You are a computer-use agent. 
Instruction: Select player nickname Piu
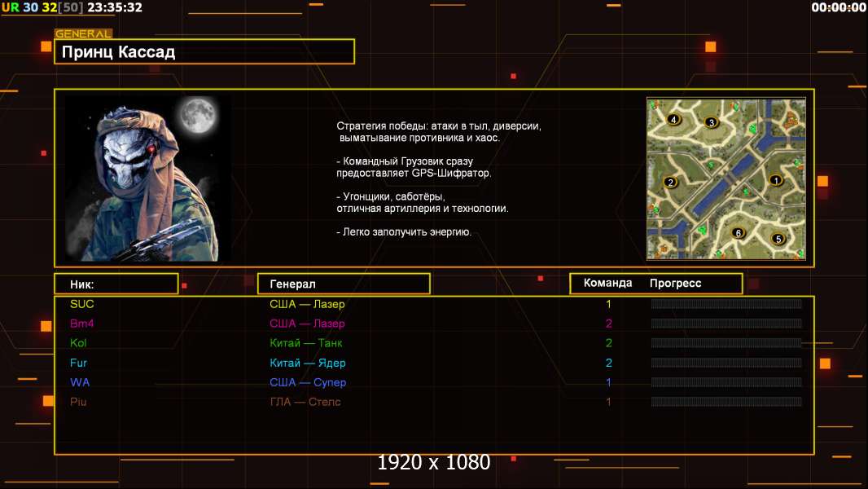[78, 402]
